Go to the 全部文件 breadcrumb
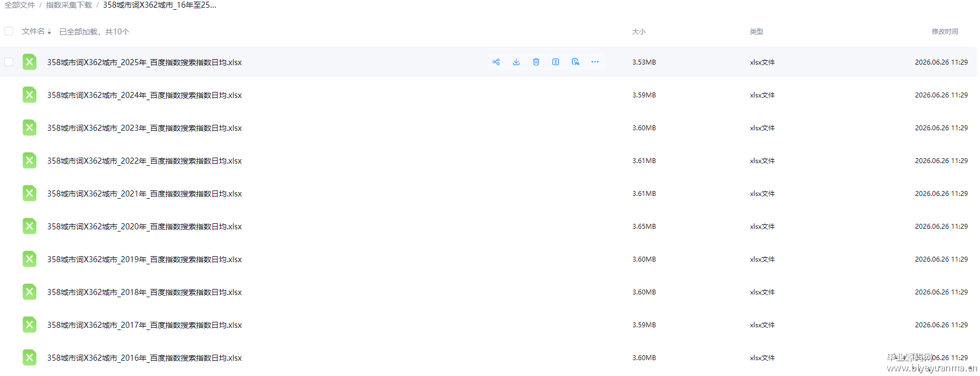Viewport: 980px width, 376px height. click(20, 5)
